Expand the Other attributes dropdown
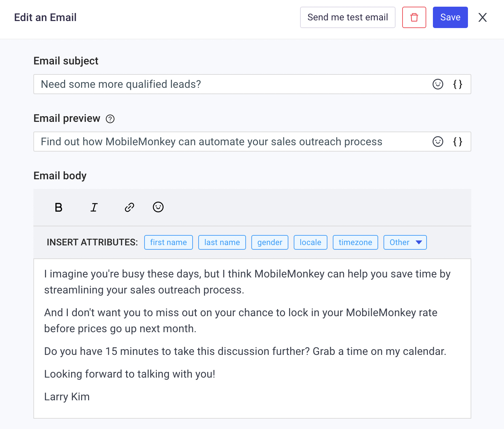 [405, 242]
